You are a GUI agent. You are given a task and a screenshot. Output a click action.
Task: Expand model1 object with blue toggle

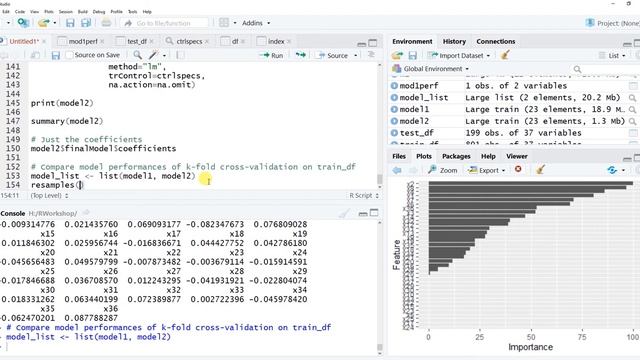coord(394,109)
